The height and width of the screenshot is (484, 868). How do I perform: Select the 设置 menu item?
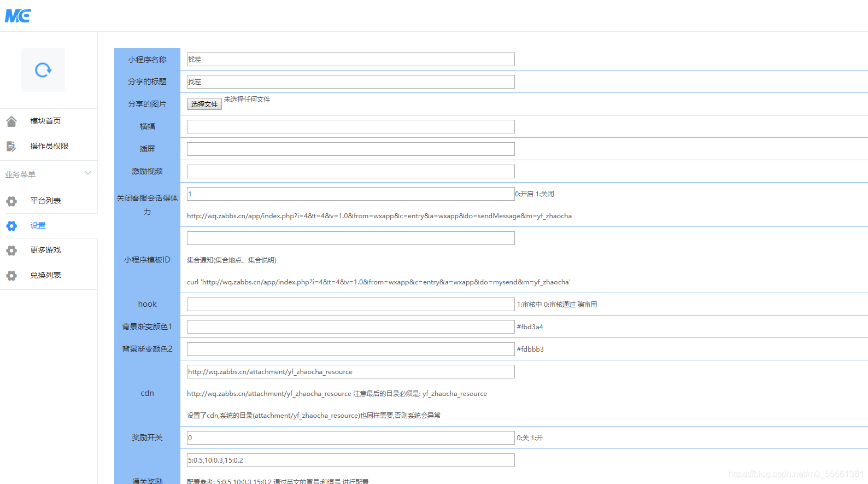(x=38, y=225)
